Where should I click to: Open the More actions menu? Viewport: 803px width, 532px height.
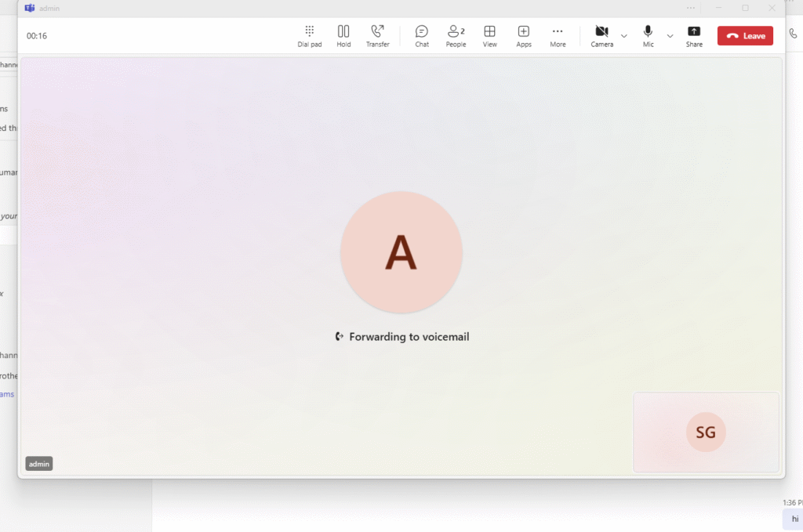pyautogui.click(x=558, y=35)
